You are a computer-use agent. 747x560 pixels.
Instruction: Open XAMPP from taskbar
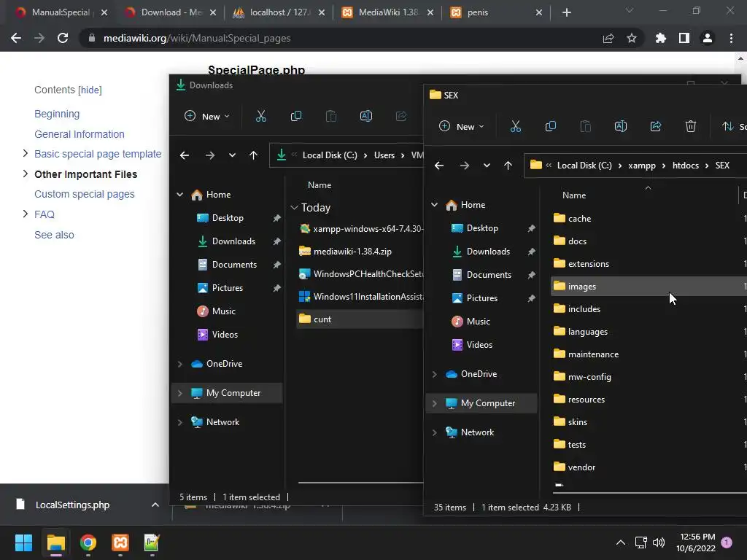coord(120,542)
